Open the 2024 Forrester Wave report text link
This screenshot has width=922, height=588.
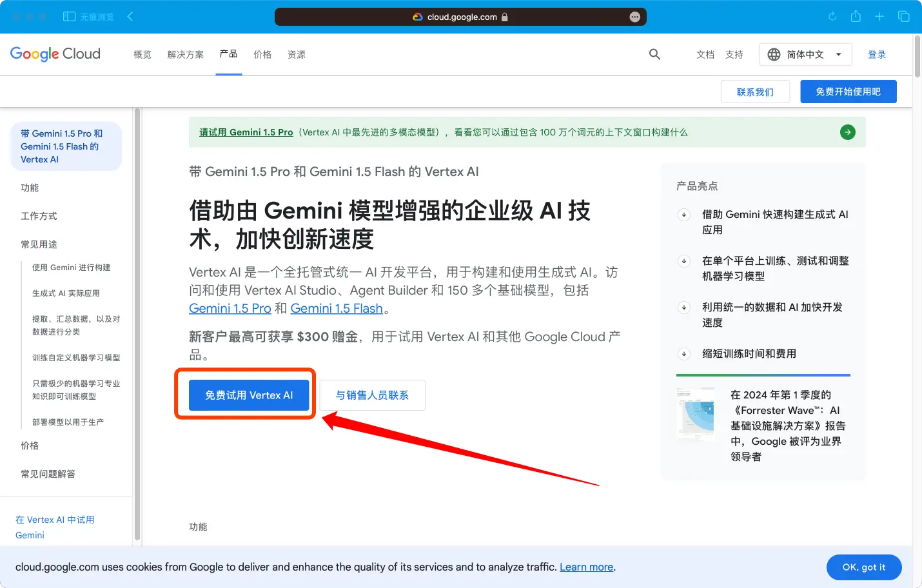click(x=788, y=426)
